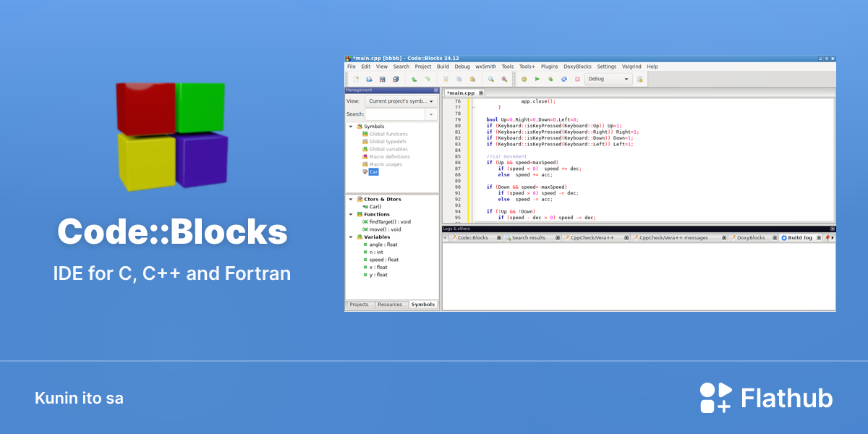Click the Cut scissors toolbar icon
The image size is (868, 434).
coord(446,79)
